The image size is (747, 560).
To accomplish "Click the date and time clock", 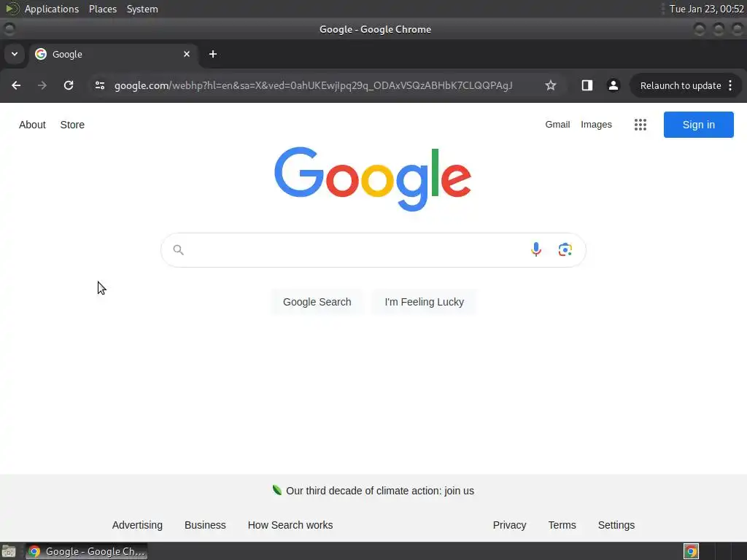I will [x=706, y=9].
